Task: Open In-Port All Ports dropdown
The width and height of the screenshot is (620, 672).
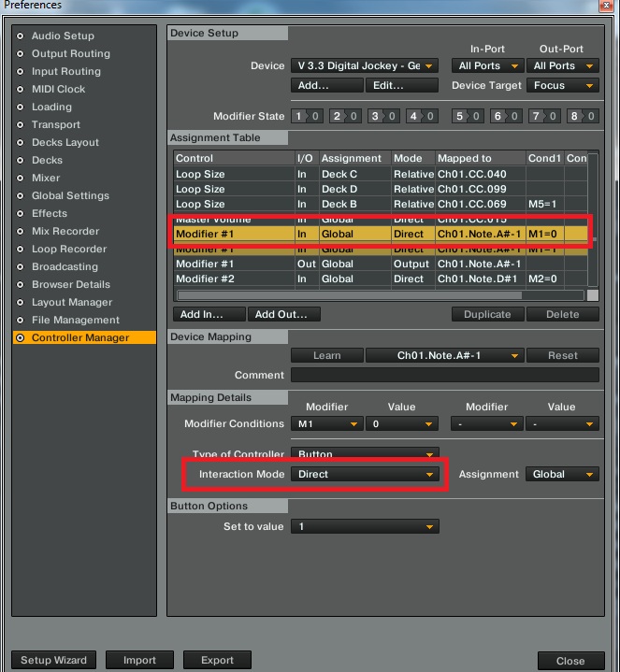Action: tap(487, 66)
